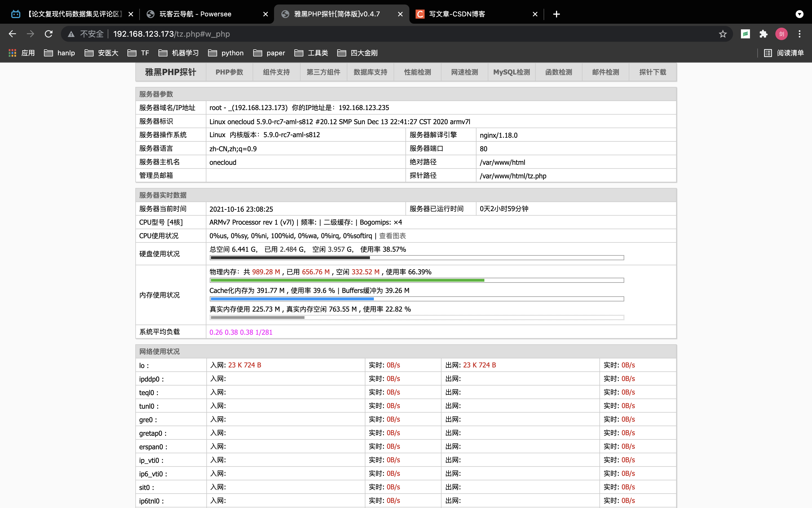
Task: Click 探针下载 link
Action: tap(653, 72)
